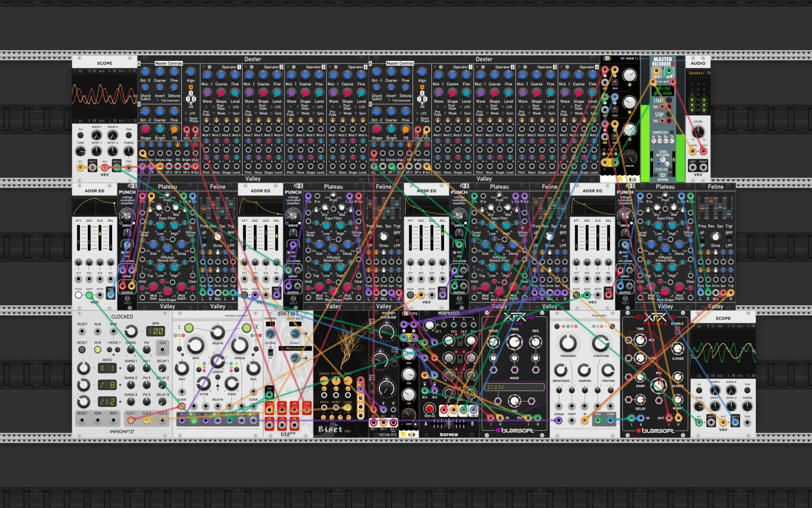
Task: Click the MIX knob on XFX Reverb
Action: click(658, 385)
